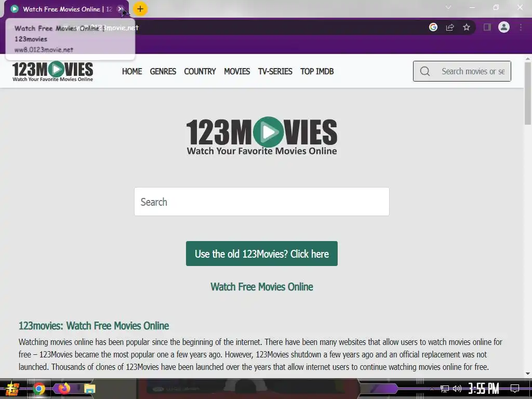Image resolution: width=532 pixels, height=399 pixels.
Task: Open a new browser tab with plus button
Action: pos(140,9)
